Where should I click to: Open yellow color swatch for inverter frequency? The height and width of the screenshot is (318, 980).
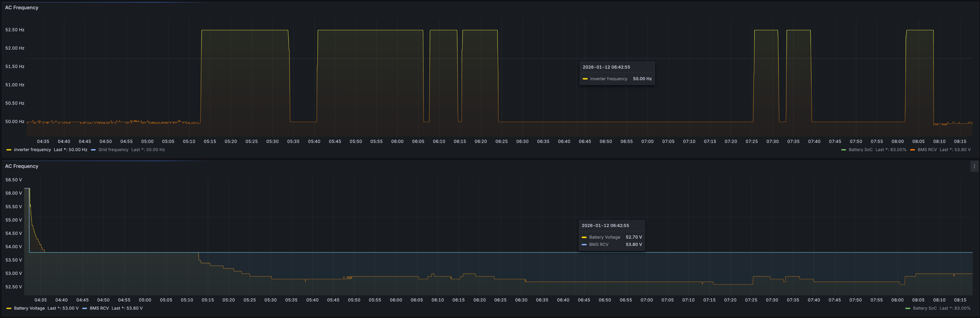9,150
